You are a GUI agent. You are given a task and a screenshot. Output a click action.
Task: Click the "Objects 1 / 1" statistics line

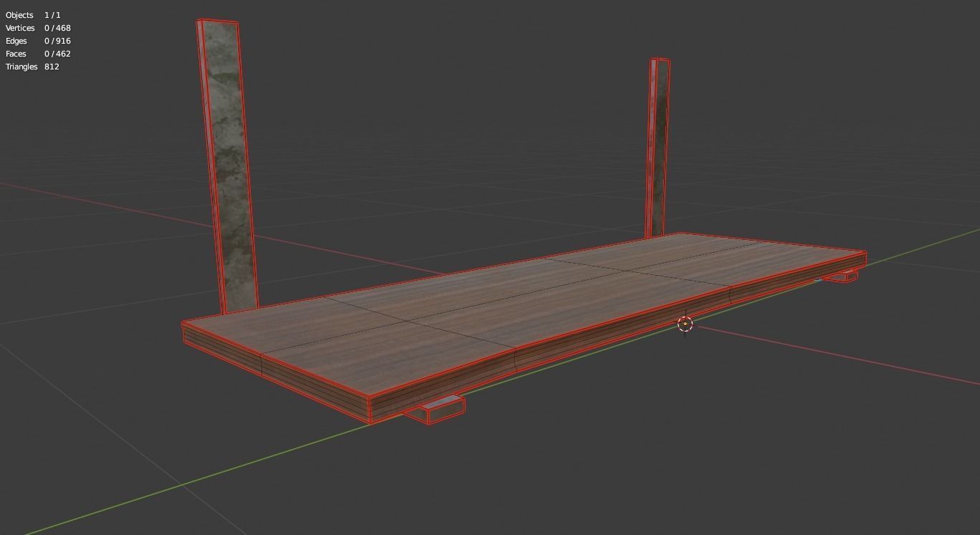(x=33, y=15)
